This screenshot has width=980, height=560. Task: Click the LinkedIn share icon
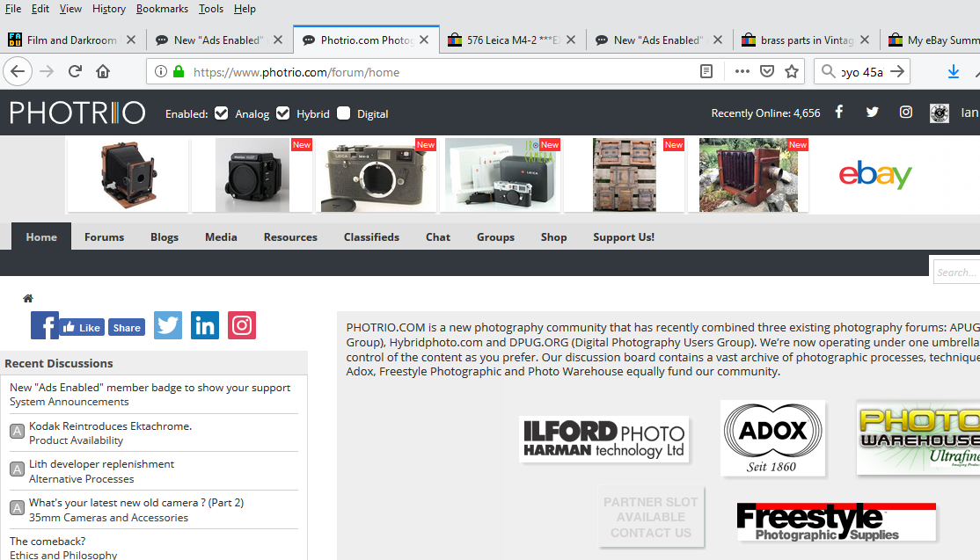(205, 325)
